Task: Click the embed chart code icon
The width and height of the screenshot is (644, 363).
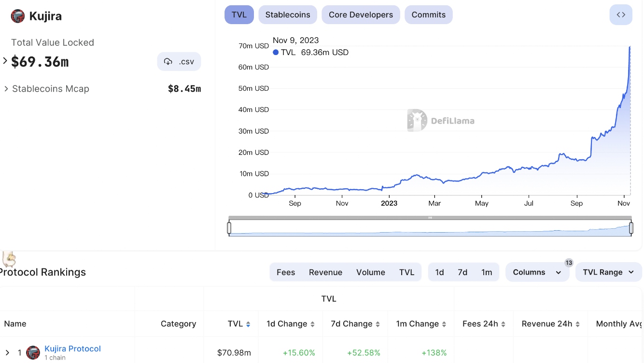Action: (x=621, y=14)
